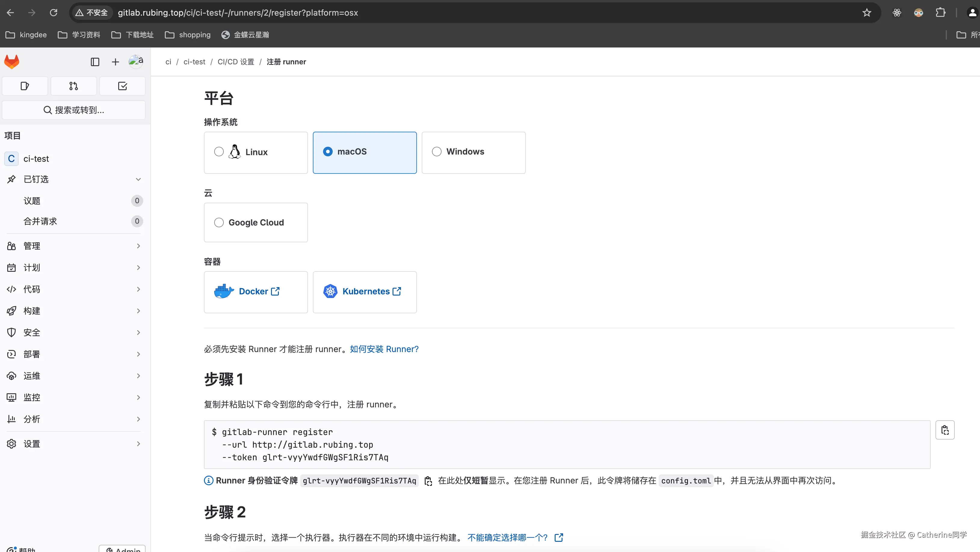
Task: Toggle the sidebar collapse icon
Action: pos(95,62)
